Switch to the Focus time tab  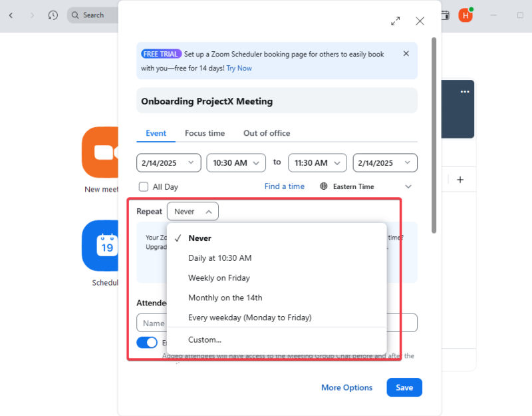(205, 133)
